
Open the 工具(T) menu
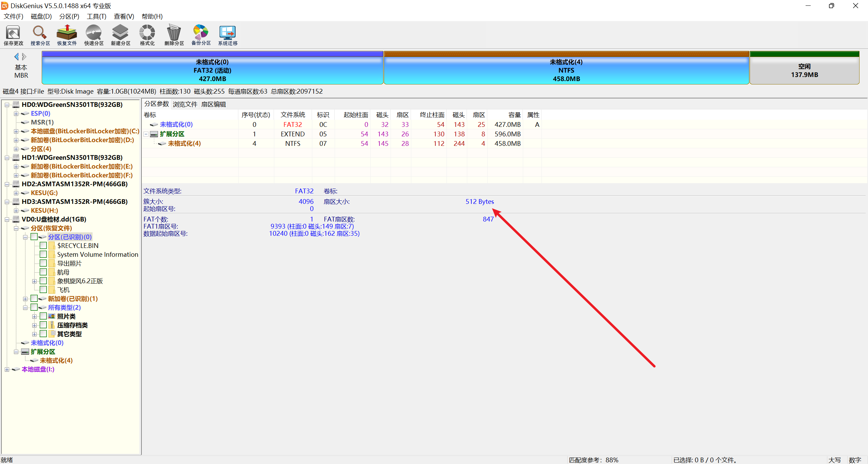[x=96, y=16]
